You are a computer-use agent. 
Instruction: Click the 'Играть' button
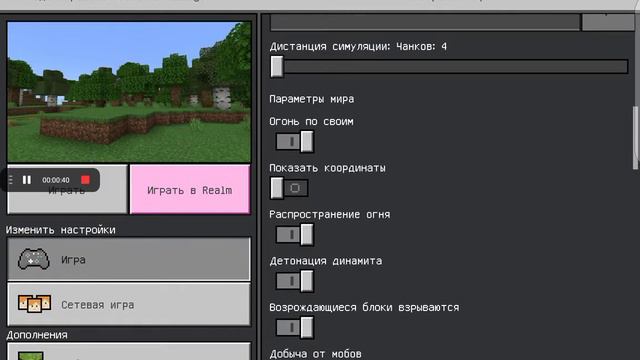coord(67,190)
